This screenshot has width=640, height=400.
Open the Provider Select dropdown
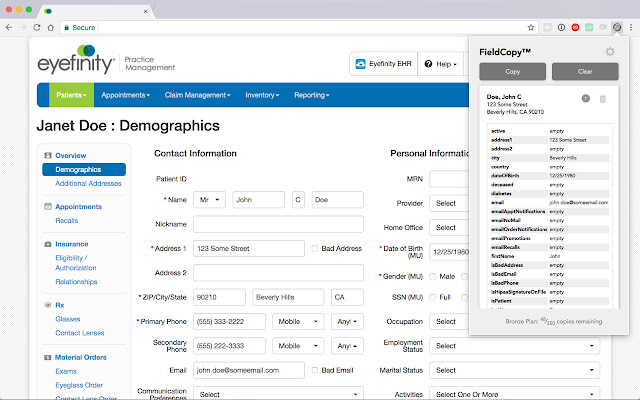(449, 203)
